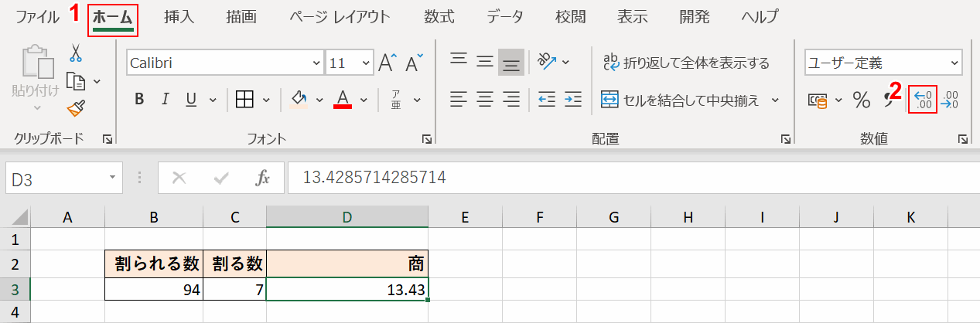
Task: Open underline style dropdown arrow
Action: click(212, 100)
